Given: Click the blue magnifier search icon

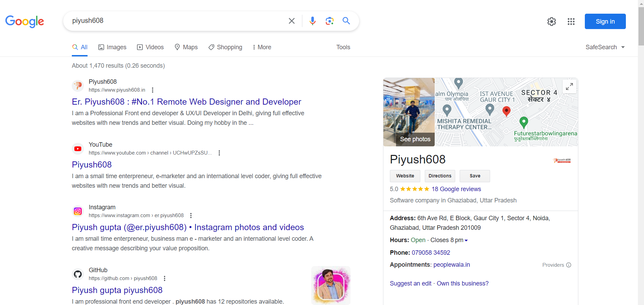Looking at the screenshot, I should pyautogui.click(x=346, y=21).
